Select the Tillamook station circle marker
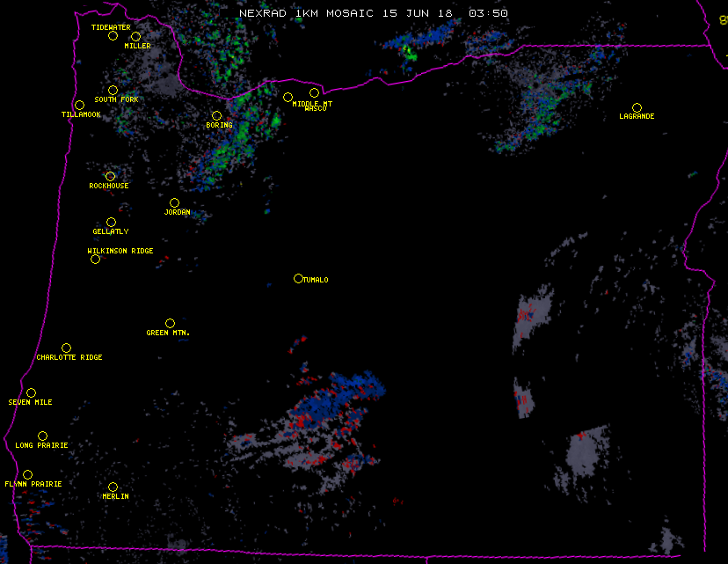 tap(79, 106)
